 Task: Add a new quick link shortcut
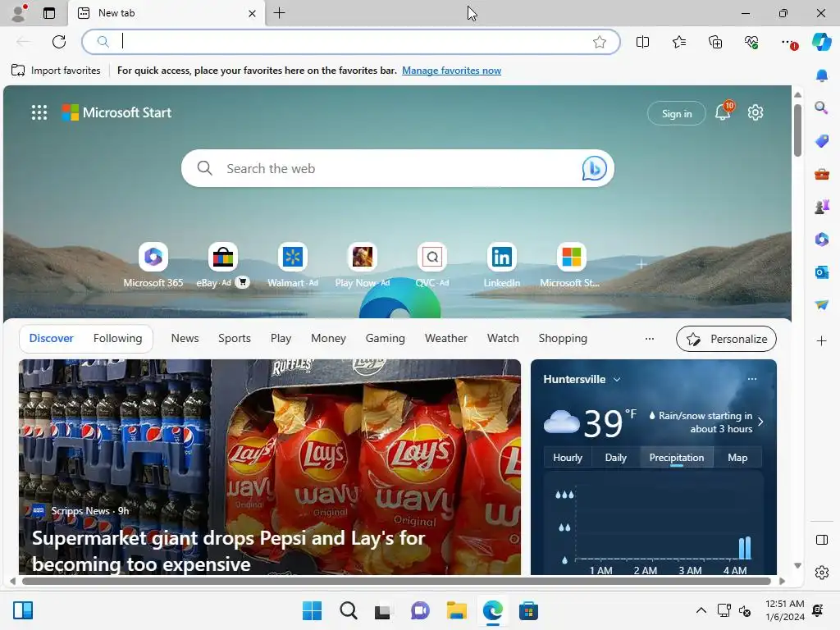[641, 263]
